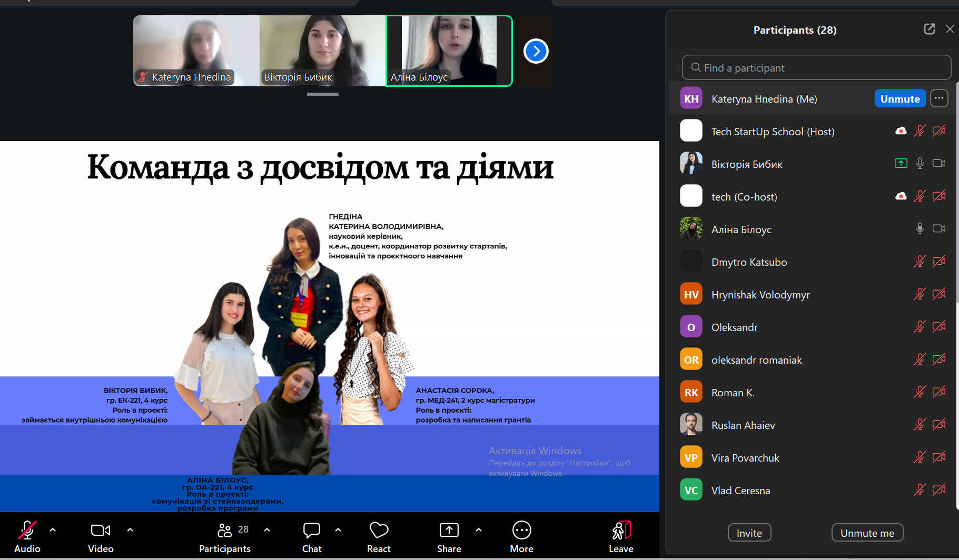
Task: Click the Leave meeting icon
Action: [621, 531]
